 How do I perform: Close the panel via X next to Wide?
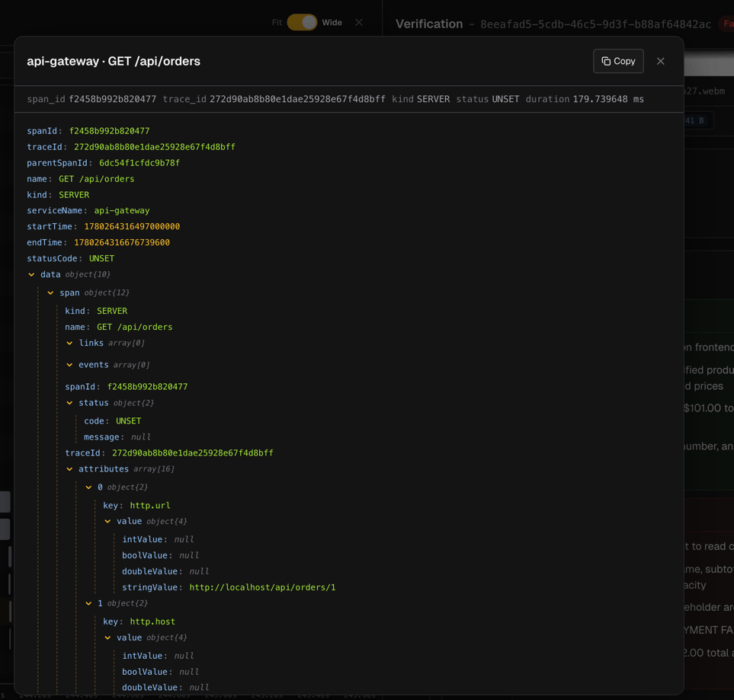pyautogui.click(x=359, y=22)
